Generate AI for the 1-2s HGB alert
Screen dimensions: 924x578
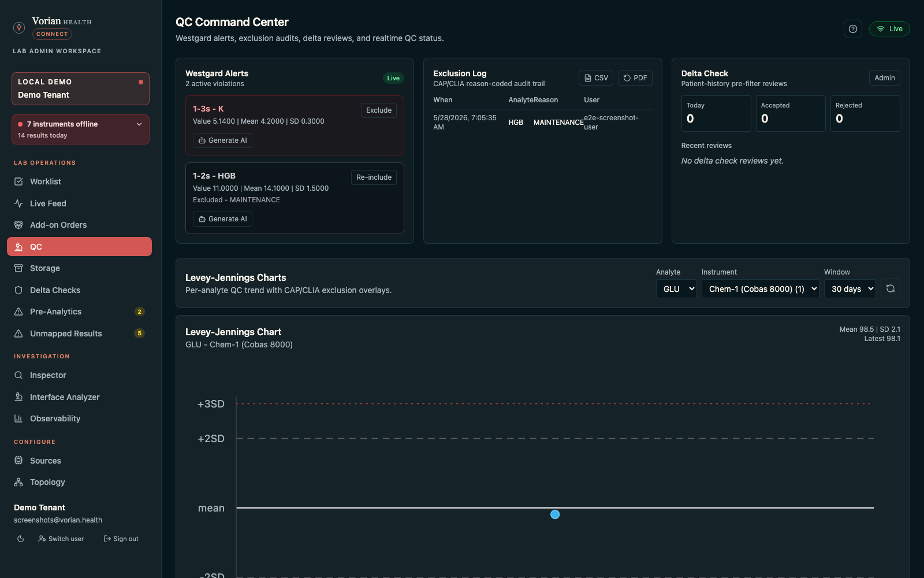(x=222, y=219)
